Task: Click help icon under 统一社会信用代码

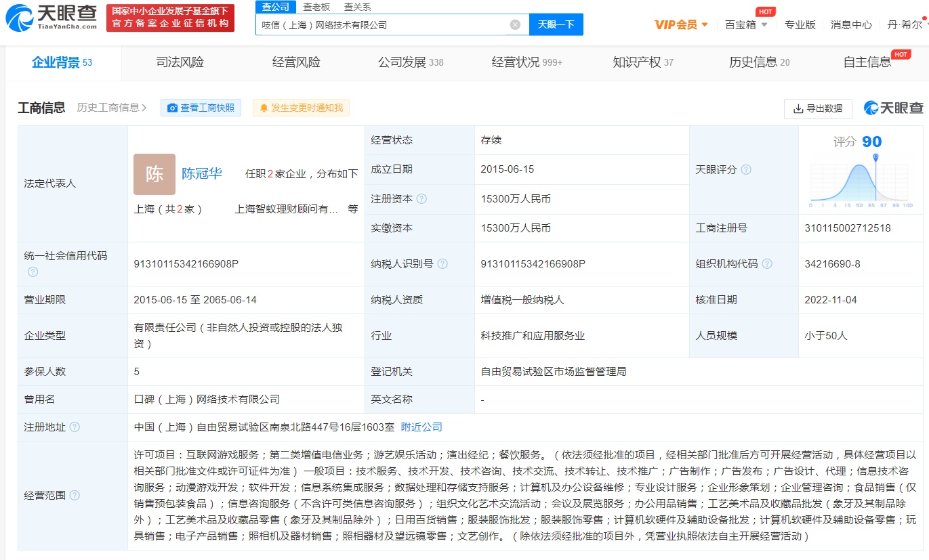Action: 33,272
